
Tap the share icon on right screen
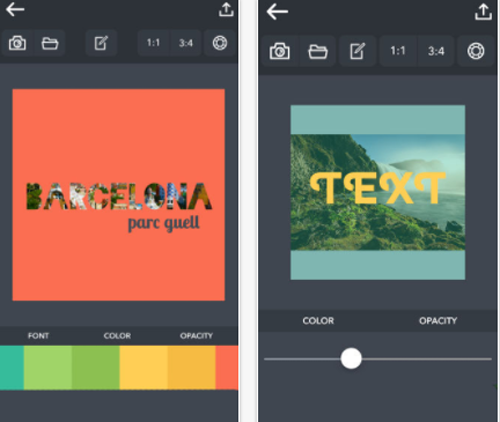(x=483, y=12)
